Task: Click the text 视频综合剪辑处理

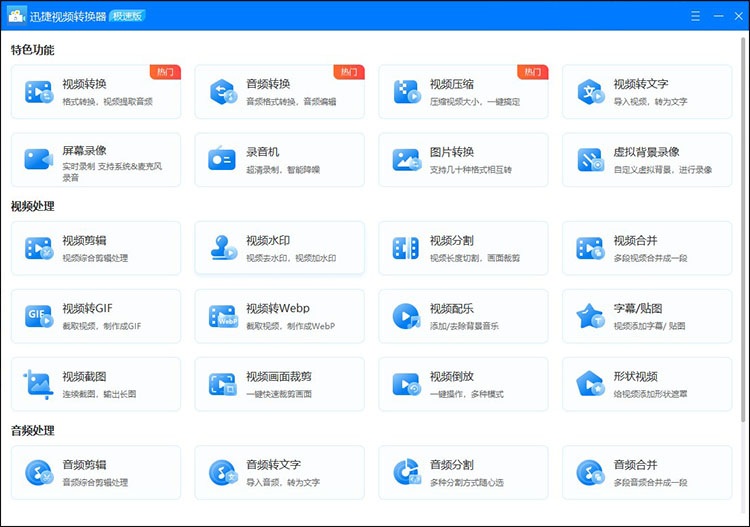Action: coord(95,258)
